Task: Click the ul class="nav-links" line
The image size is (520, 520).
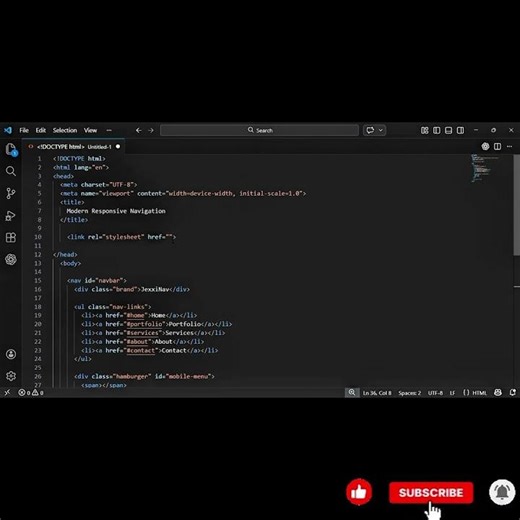Action: point(113,307)
